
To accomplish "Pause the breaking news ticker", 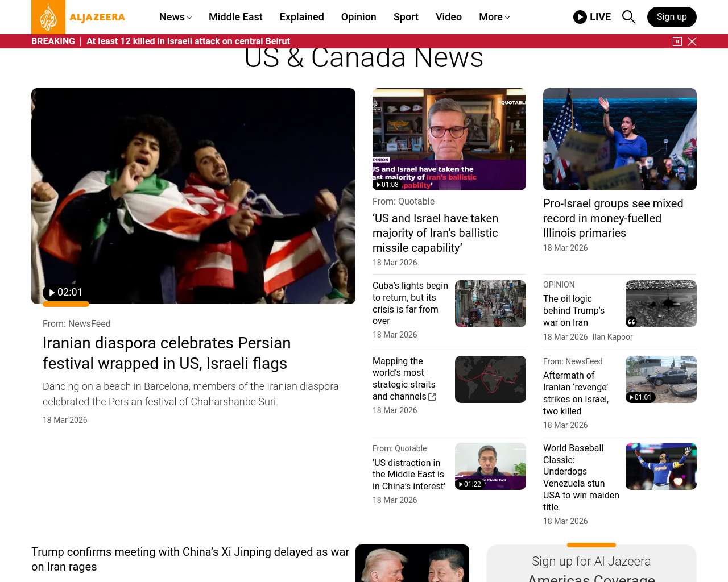I will pyautogui.click(x=677, y=41).
